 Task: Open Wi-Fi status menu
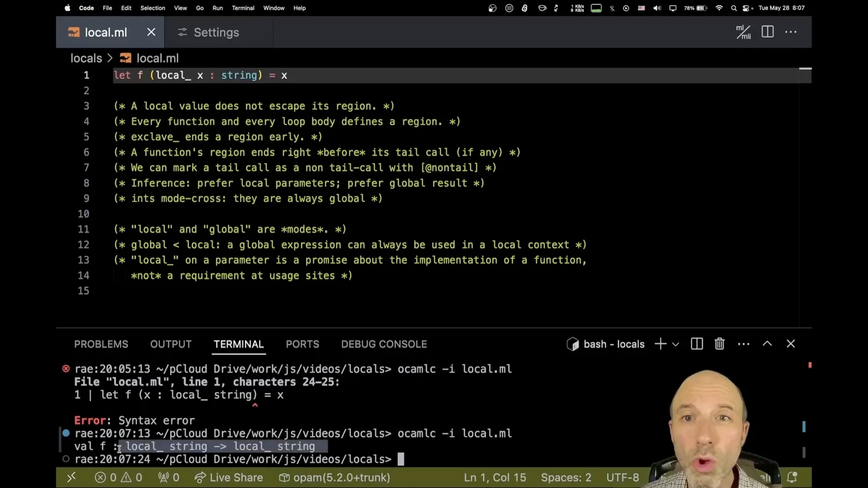pyautogui.click(x=719, y=8)
